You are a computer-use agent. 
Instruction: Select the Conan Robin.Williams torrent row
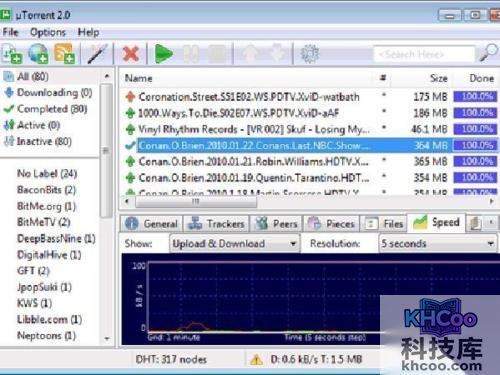click(310, 162)
